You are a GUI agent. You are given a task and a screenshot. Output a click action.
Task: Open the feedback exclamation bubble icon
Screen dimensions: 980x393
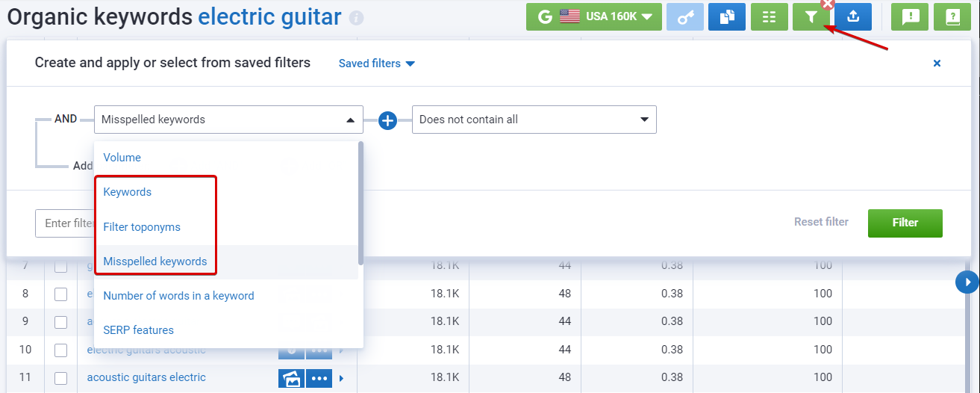(x=910, y=16)
